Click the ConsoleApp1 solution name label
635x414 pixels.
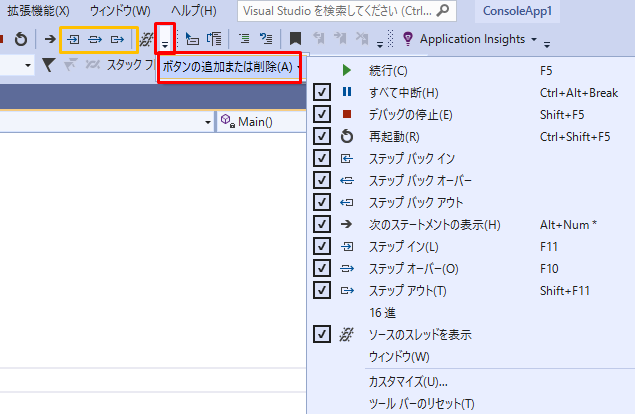(517, 11)
